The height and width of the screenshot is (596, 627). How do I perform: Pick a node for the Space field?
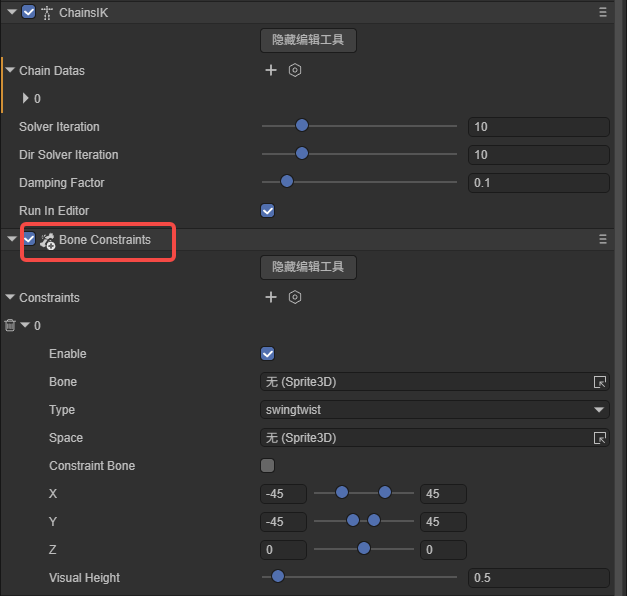click(x=600, y=438)
